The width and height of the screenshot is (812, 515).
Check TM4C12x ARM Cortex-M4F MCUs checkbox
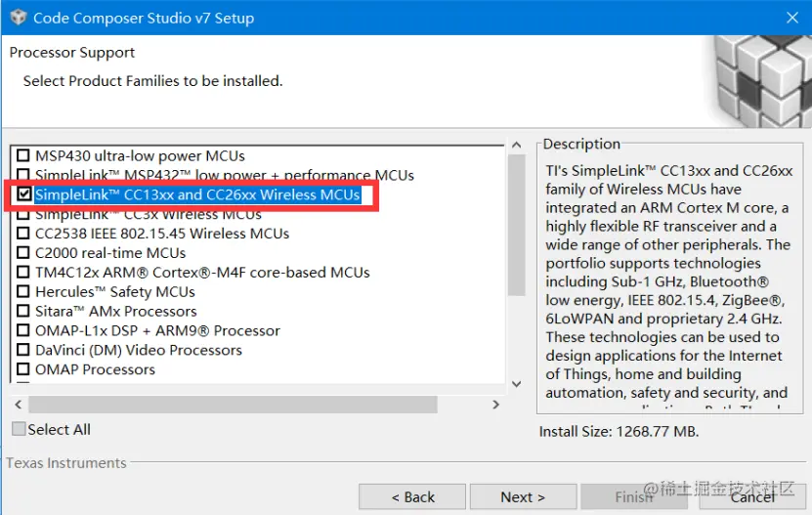click(x=23, y=272)
